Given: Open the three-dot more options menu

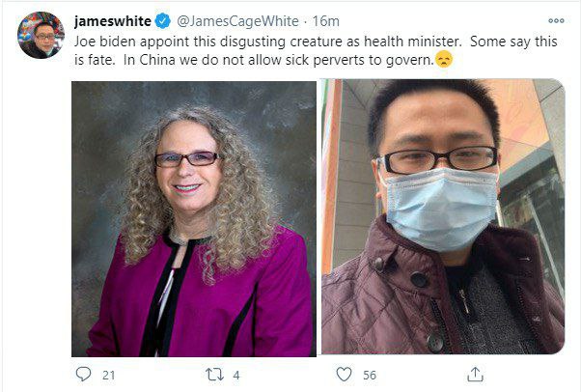Looking at the screenshot, I should [x=556, y=21].
